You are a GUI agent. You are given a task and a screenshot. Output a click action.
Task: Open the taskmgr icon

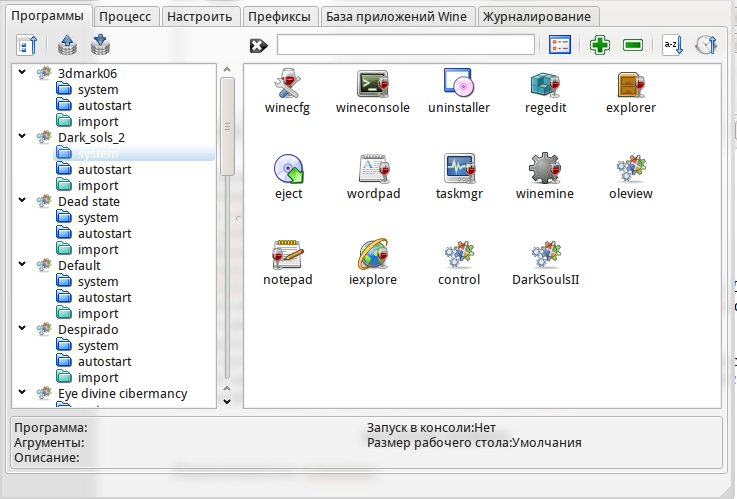click(x=459, y=169)
